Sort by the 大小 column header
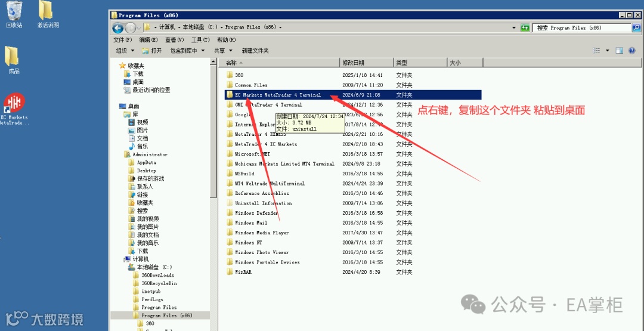644x331 pixels. (x=465, y=63)
